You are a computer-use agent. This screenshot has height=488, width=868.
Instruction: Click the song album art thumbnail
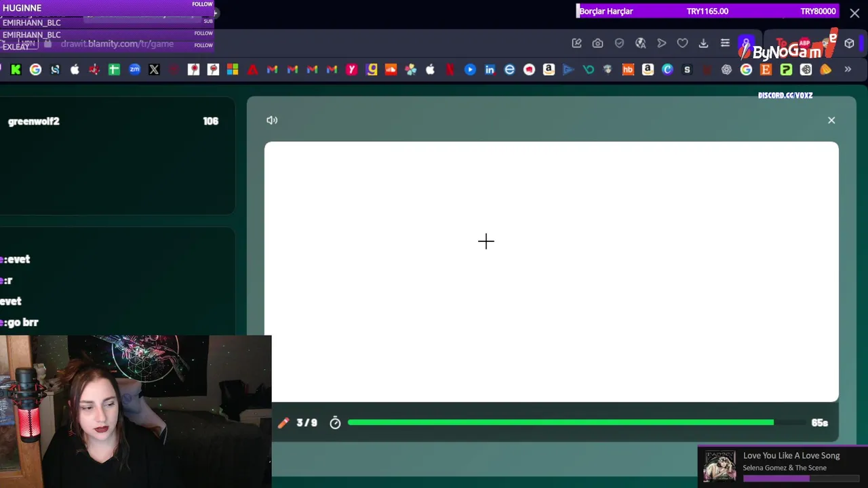coord(719,466)
